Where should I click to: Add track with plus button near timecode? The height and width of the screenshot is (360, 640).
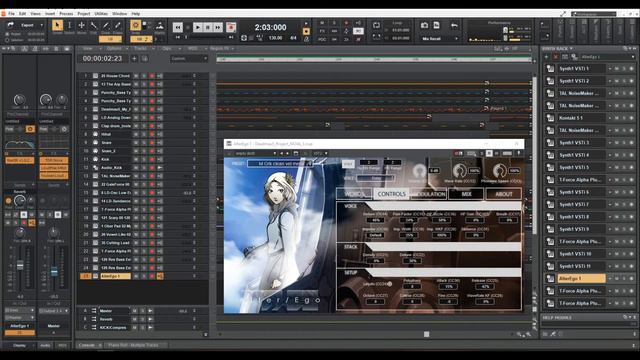coord(134,59)
